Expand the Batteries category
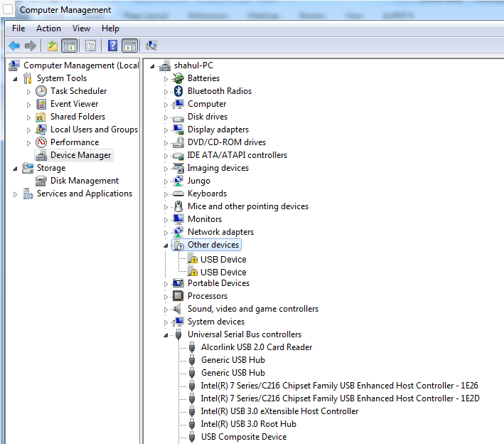Image resolution: width=504 pixels, height=444 pixels. (x=166, y=78)
